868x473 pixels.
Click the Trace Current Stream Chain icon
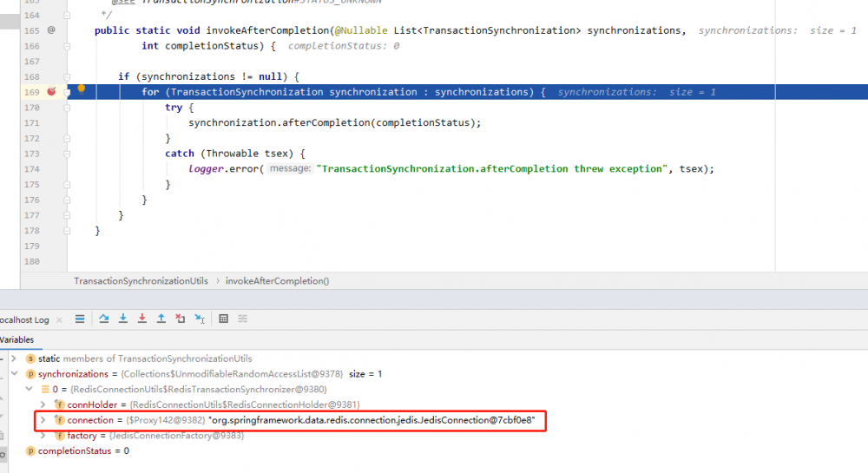click(242, 319)
